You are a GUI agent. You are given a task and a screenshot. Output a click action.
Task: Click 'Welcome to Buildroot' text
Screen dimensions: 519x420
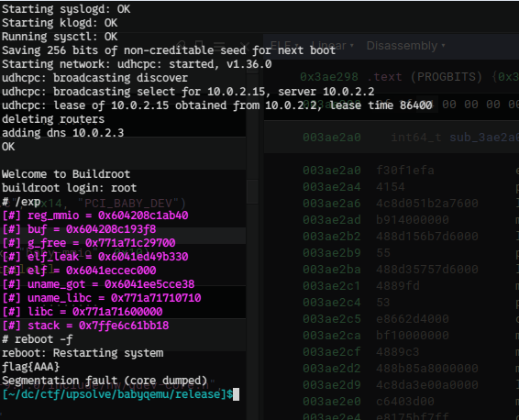point(66,174)
